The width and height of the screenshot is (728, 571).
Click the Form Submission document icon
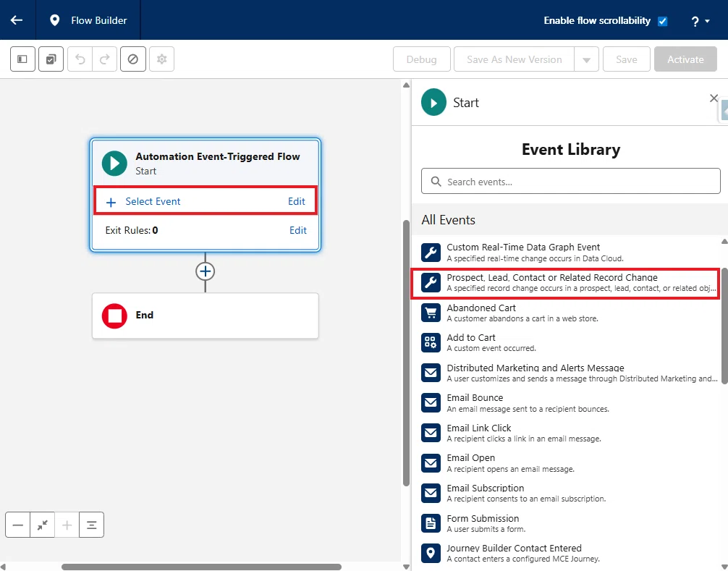(x=431, y=523)
